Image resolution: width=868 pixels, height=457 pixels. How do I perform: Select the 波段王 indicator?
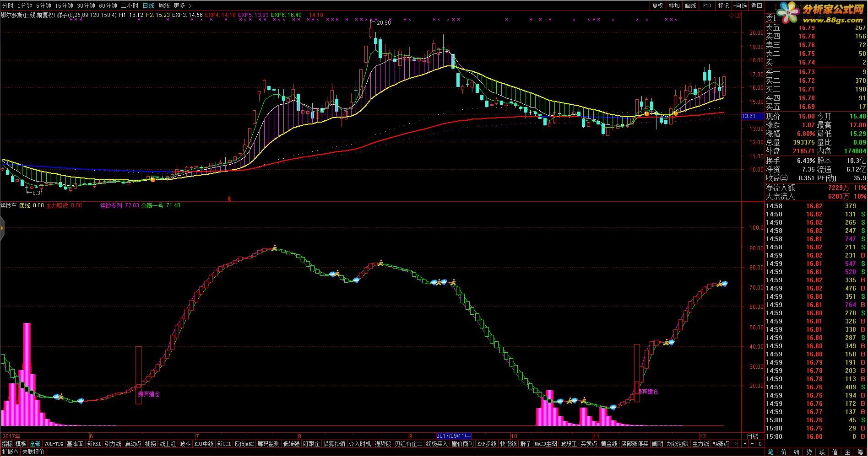point(569,444)
